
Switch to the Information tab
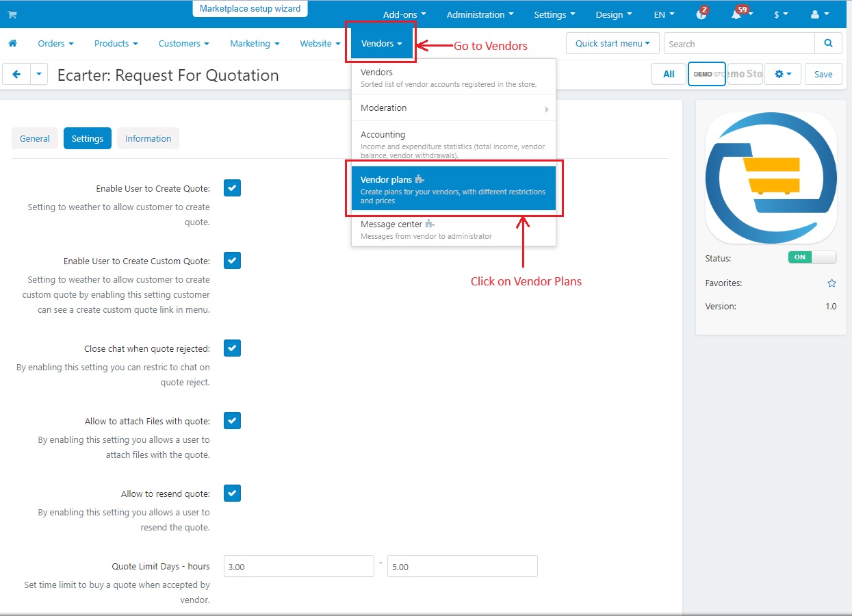click(x=148, y=138)
